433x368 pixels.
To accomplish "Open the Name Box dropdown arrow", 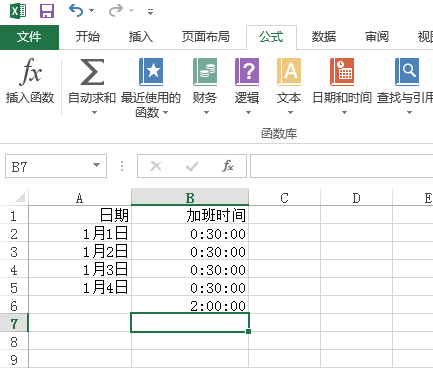I will 96,165.
